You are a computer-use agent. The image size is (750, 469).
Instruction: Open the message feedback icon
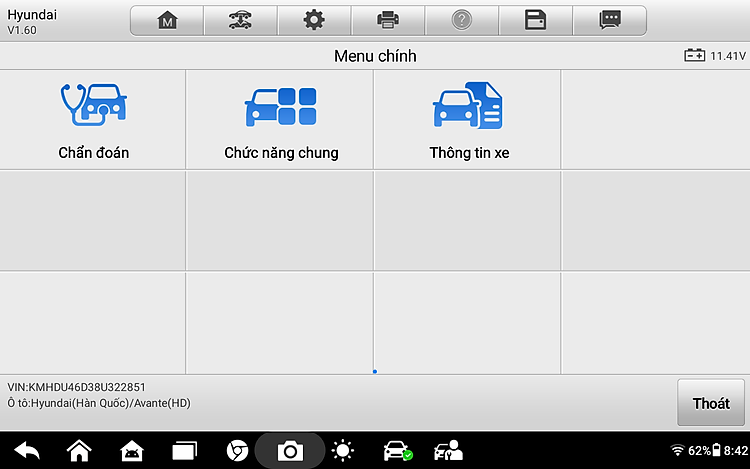click(609, 20)
